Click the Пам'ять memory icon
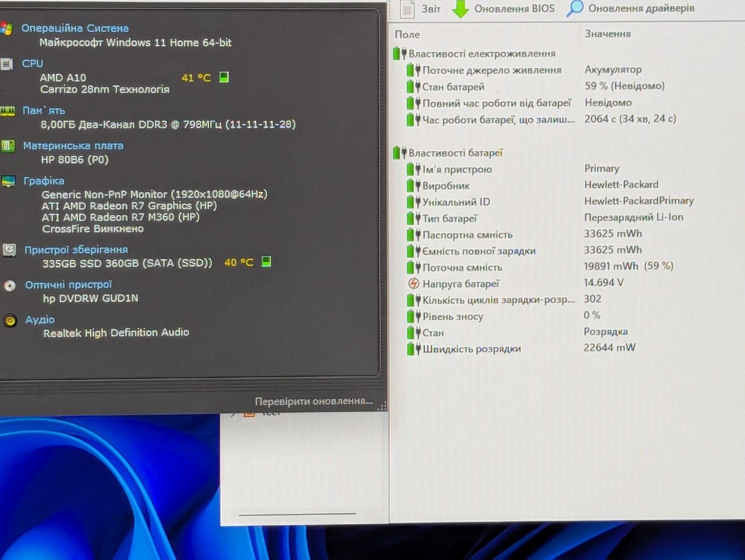Screen dimensions: 745x560 (x=8, y=111)
